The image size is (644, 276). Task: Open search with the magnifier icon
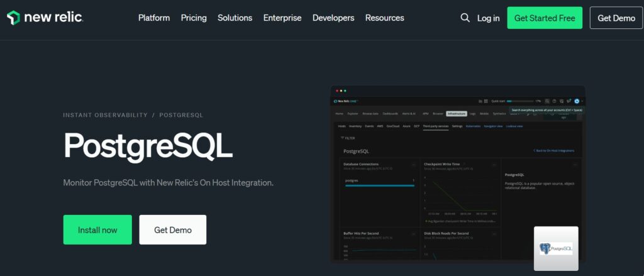(465, 18)
